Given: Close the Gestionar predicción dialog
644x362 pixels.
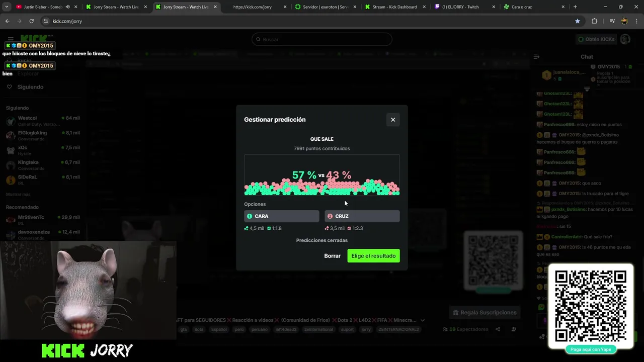Looking at the screenshot, I should pos(393,120).
